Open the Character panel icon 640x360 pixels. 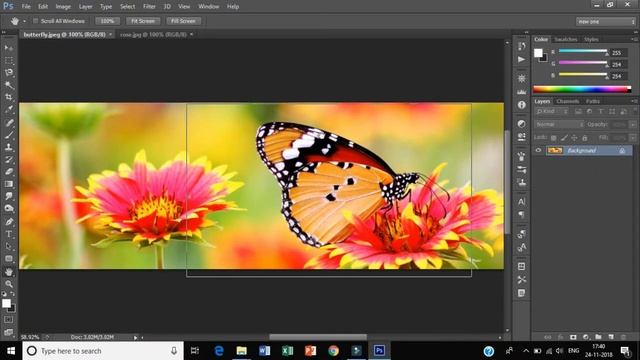522,201
